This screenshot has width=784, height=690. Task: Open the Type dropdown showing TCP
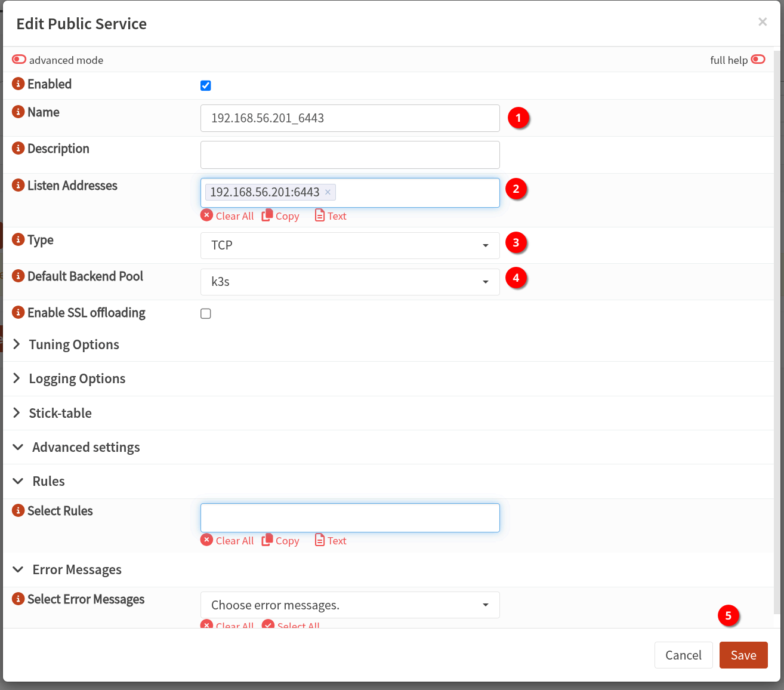(350, 245)
